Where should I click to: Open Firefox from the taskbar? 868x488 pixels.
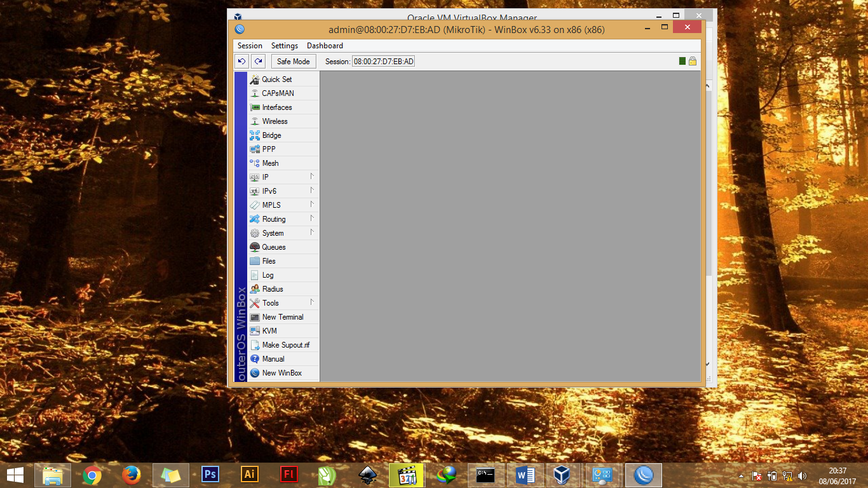coord(132,475)
